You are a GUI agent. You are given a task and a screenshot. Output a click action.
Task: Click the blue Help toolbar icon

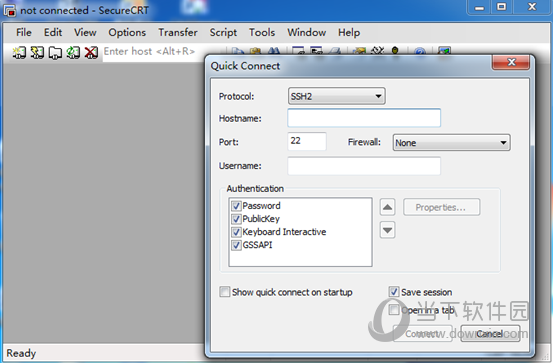420,51
